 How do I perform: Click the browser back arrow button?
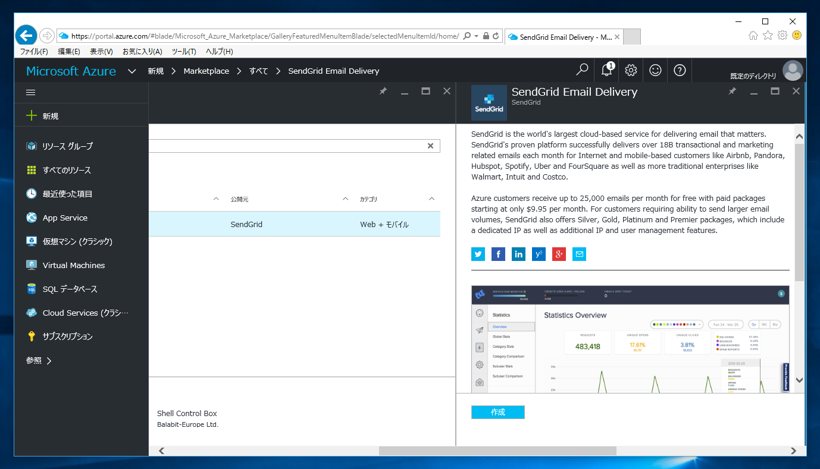26,36
